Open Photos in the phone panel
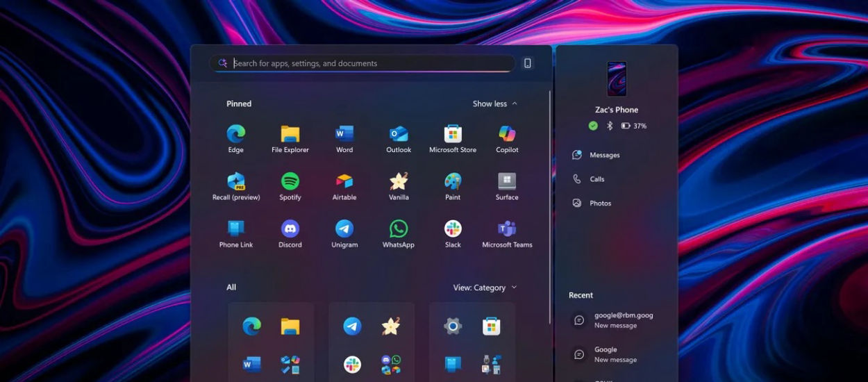 pyautogui.click(x=600, y=204)
